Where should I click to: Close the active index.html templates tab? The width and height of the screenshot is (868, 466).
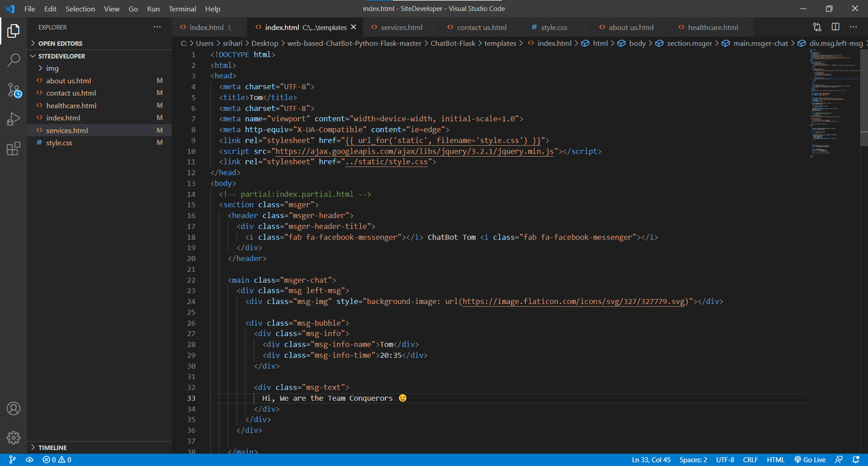(x=354, y=27)
